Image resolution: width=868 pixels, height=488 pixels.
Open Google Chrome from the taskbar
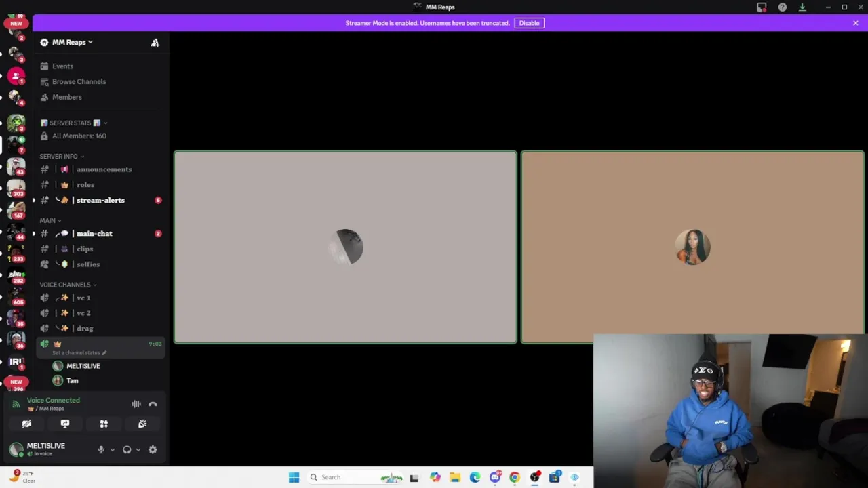click(x=515, y=477)
